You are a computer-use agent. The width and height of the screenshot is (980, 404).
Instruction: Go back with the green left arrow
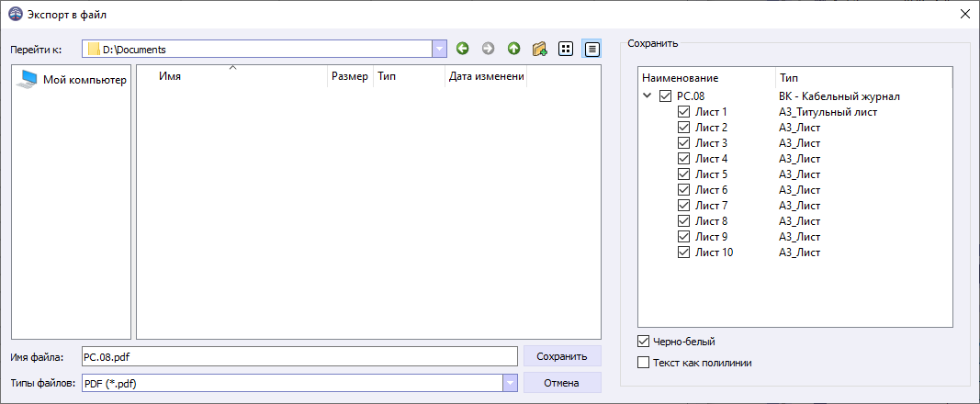(463, 49)
